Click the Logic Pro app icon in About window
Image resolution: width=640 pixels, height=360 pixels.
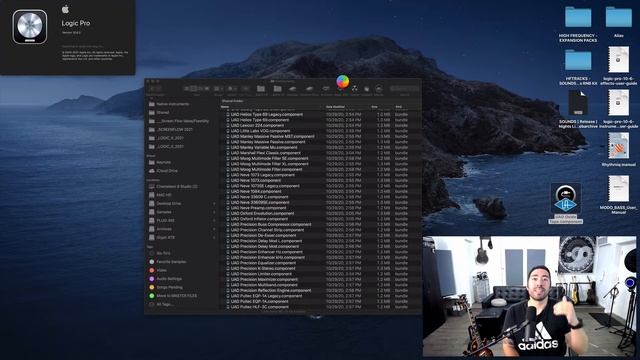tap(29, 27)
